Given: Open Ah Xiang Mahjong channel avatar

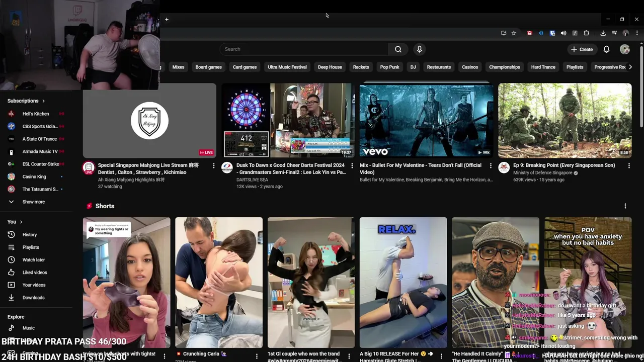Looking at the screenshot, I should [x=89, y=167].
